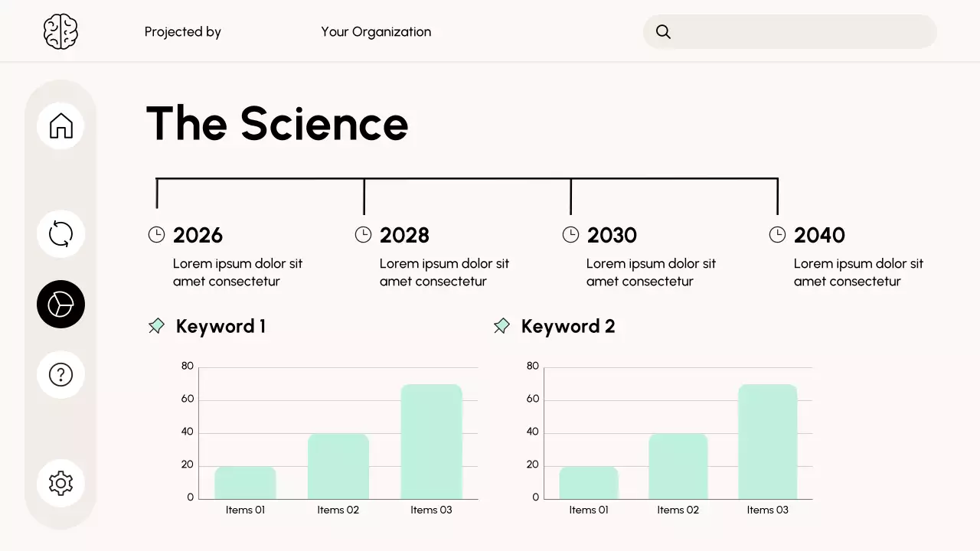Click the magnifying glass search icon
Screen dimensions: 980x551
pyautogui.click(x=664, y=31)
